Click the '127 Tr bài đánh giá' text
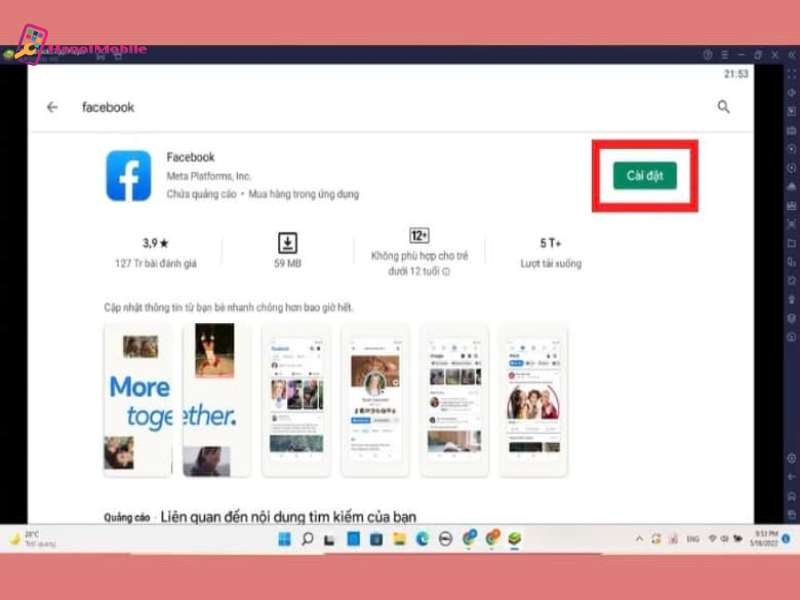The image size is (800, 600). pos(156,264)
